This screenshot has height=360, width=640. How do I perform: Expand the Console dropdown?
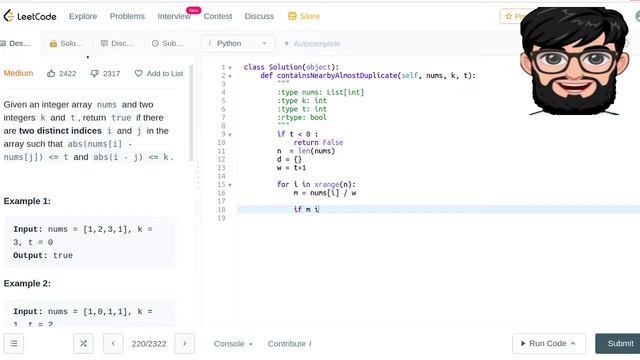tap(233, 344)
